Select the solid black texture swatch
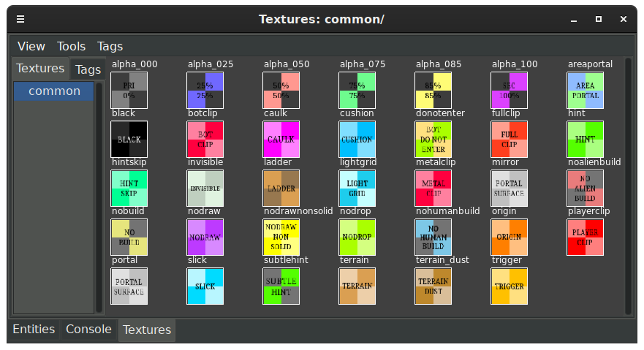Screen dimensions: 644x350 129,139
